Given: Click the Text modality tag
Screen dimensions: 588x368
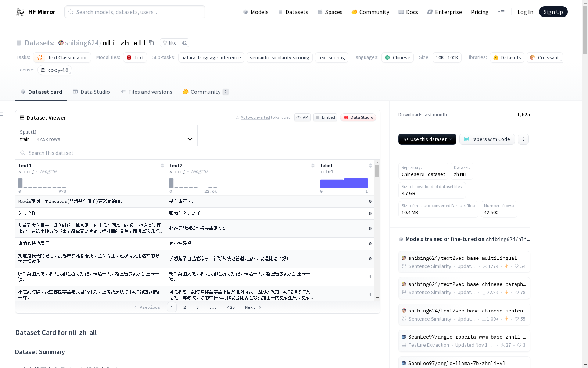Looking at the screenshot, I should pos(135,57).
